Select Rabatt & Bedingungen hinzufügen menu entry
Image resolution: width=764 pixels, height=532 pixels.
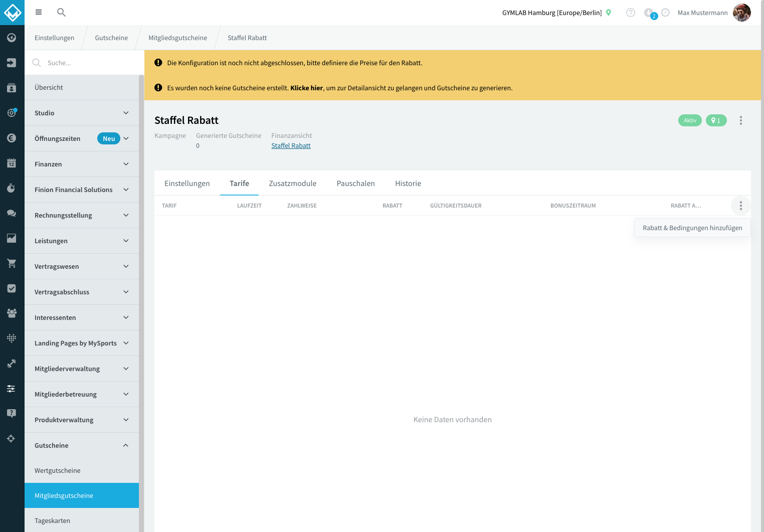pos(692,228)
